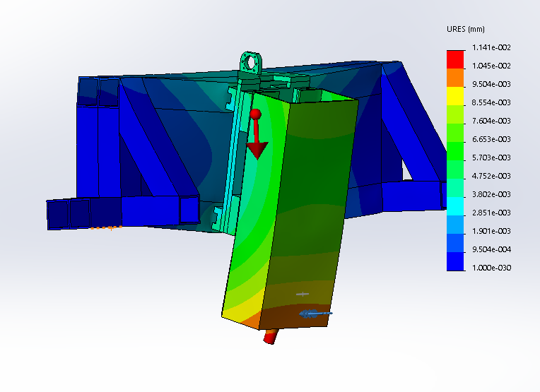This screenshot has width=540, height=392.
Task: Select the red swatch at the legend top
Action: pos(456,57)
